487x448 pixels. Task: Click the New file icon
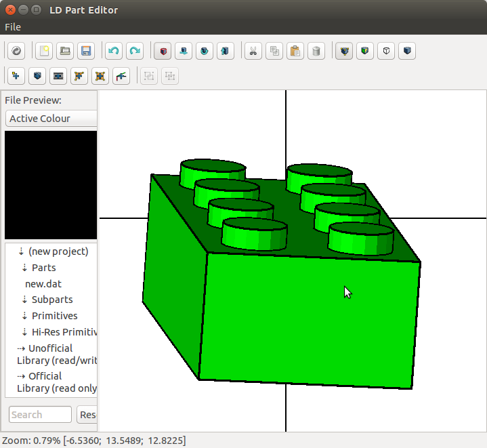[x=43, y=51]
